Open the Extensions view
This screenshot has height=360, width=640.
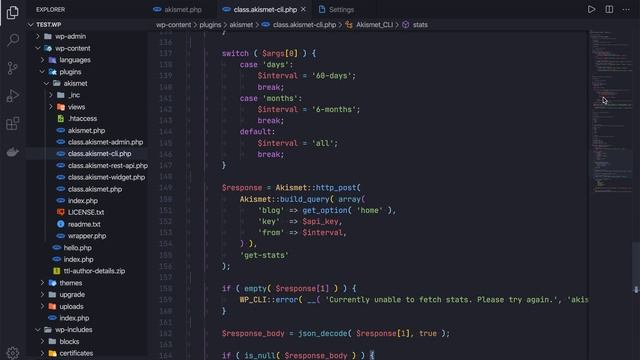[x=13, y=123]
